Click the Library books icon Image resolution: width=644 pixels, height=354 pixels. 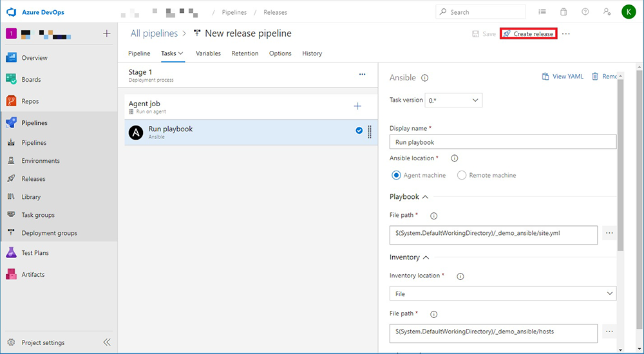coord(11,197)
